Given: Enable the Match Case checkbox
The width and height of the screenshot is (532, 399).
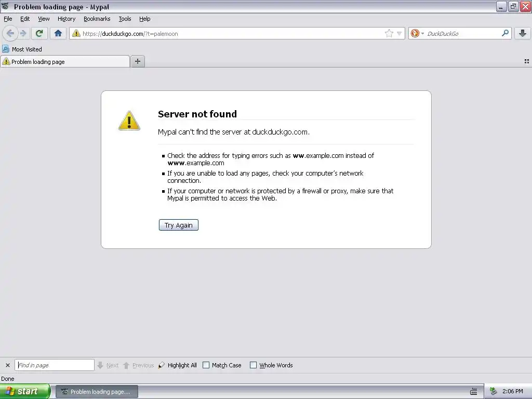Looking at the screenshot, I should point(206,365).
